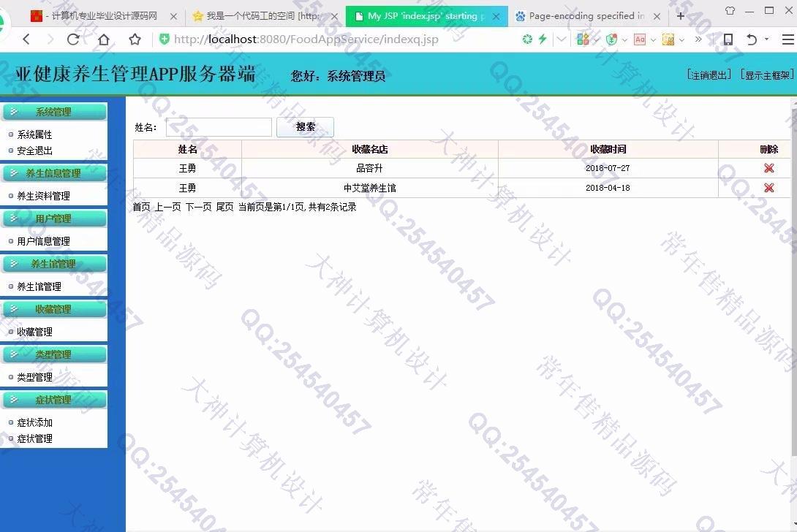Collapse the 用户管理 sidebar section
797x532 pixels.
point(54,218)
